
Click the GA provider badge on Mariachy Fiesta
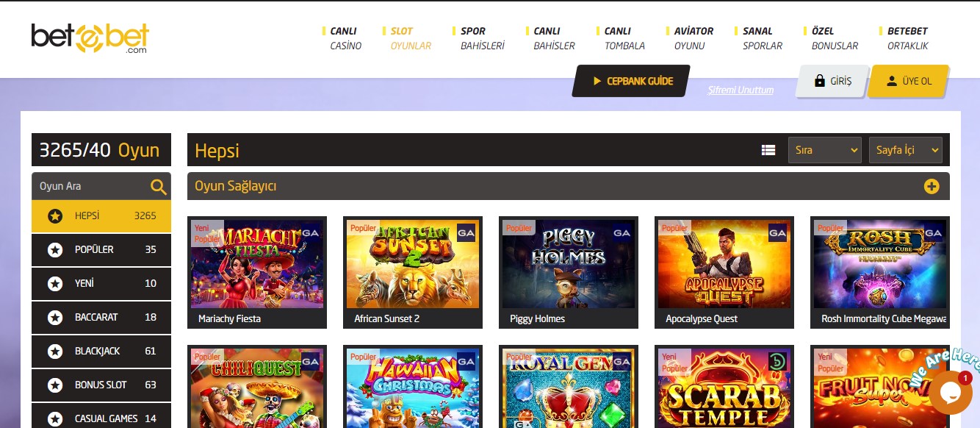tap(310, 232)
